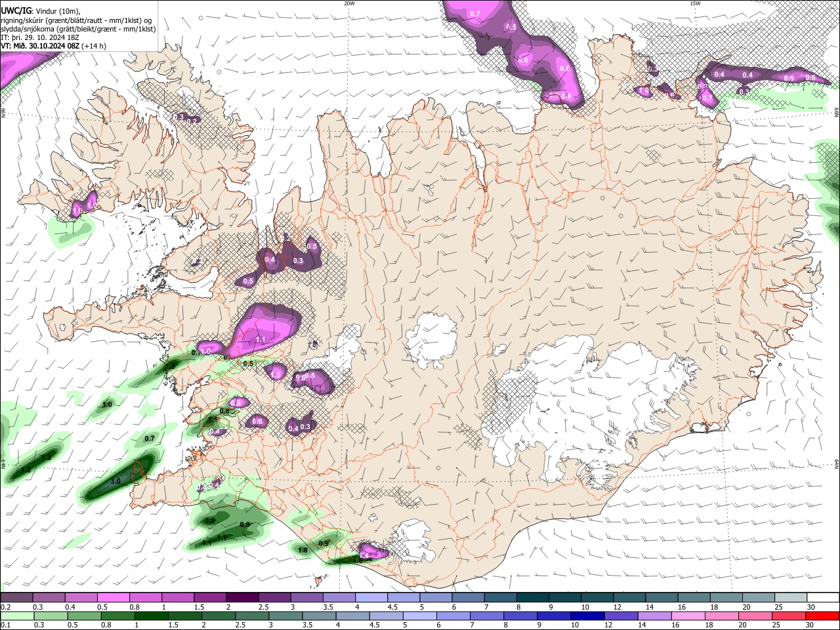840x630 pixels.
Task: Click the upper snow scale swatch between 0.2 and 0.3
Action: point(16,598)
